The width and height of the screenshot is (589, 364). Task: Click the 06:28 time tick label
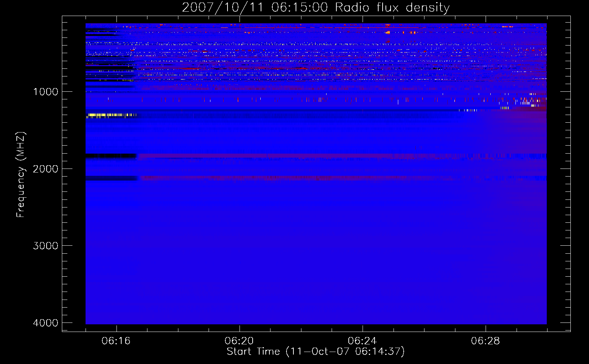(x=485, y=341)
